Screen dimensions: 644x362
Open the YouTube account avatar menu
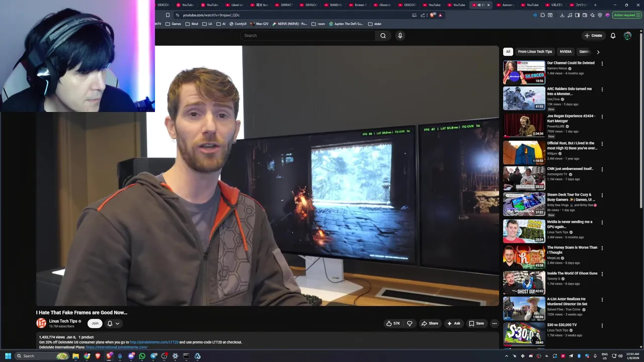click(x=627, y=36)
